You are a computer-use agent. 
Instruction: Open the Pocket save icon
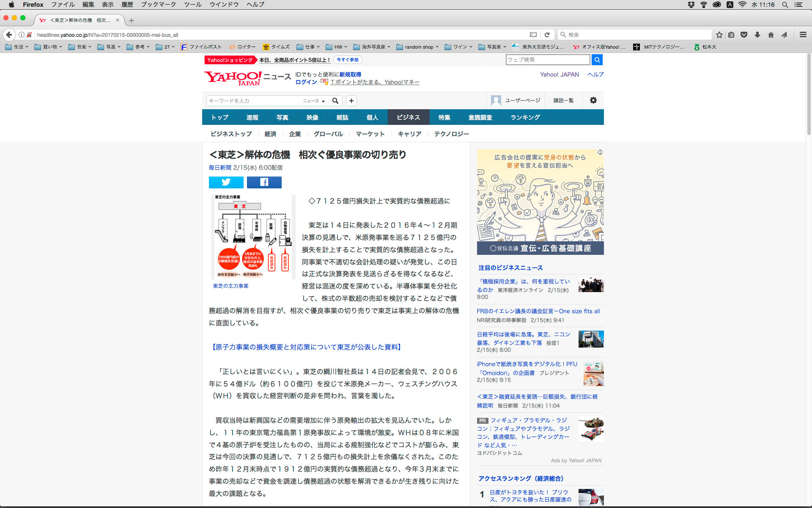744,35
